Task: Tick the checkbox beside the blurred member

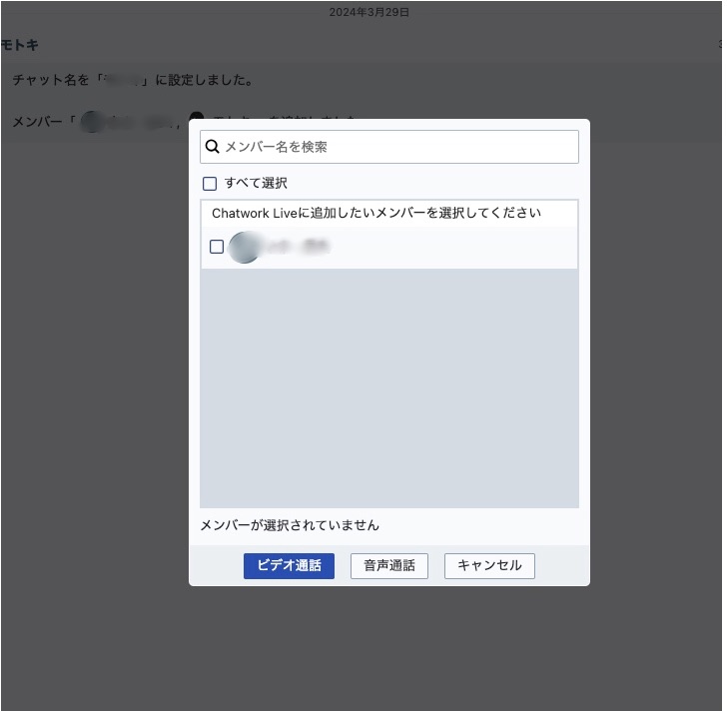Action: coord(219,249)
